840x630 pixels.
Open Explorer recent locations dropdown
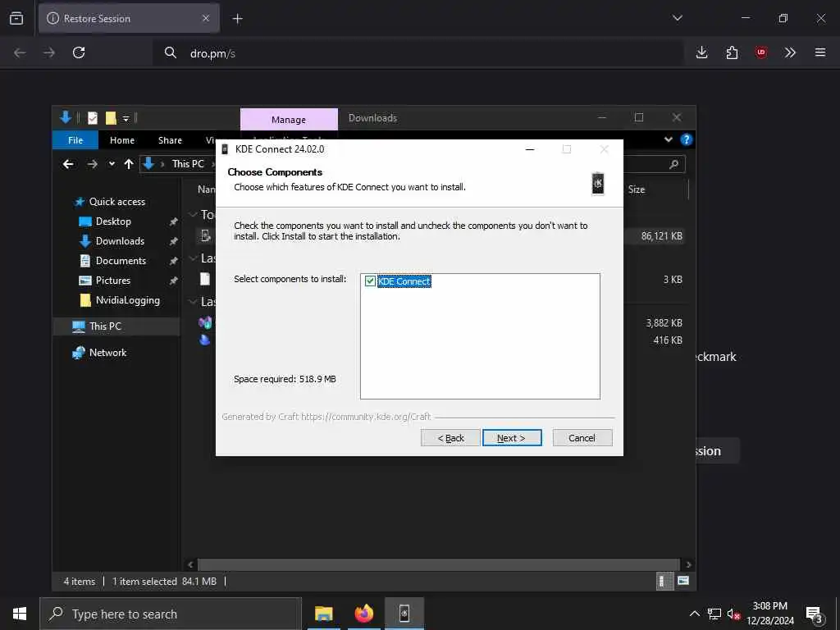point(112,164)
